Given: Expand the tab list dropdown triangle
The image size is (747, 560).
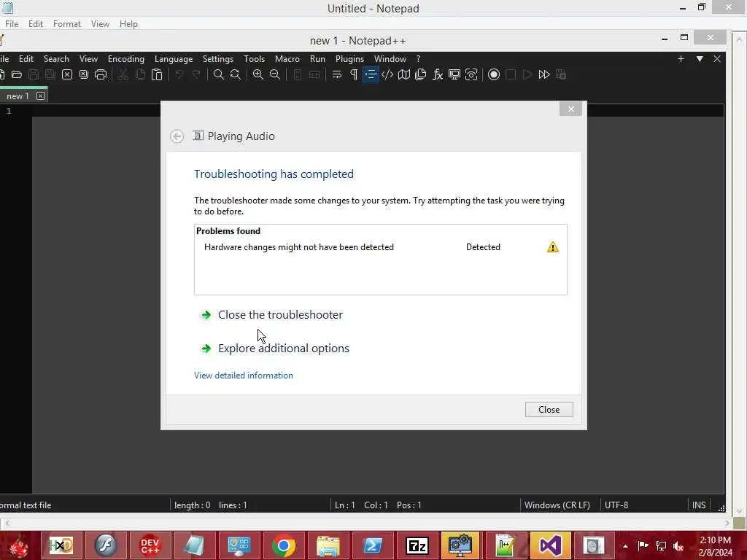Looking at the screenshot, I should point(700,58).
